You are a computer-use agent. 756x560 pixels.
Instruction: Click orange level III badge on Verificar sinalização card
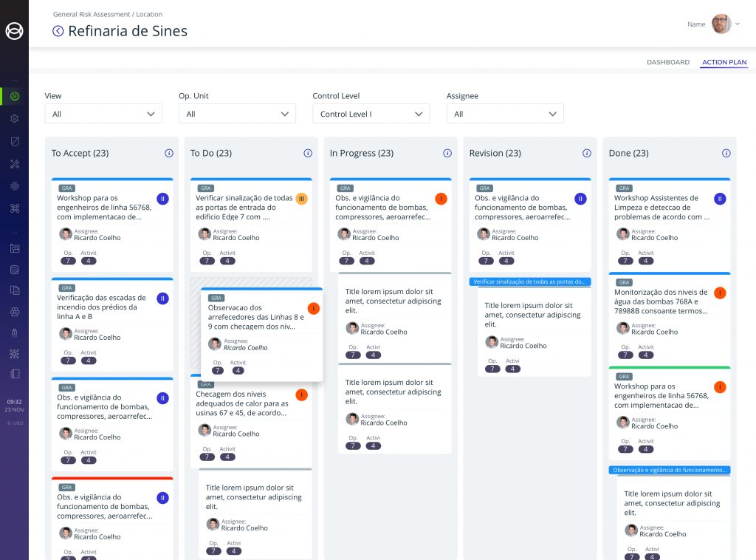(301, 199)
